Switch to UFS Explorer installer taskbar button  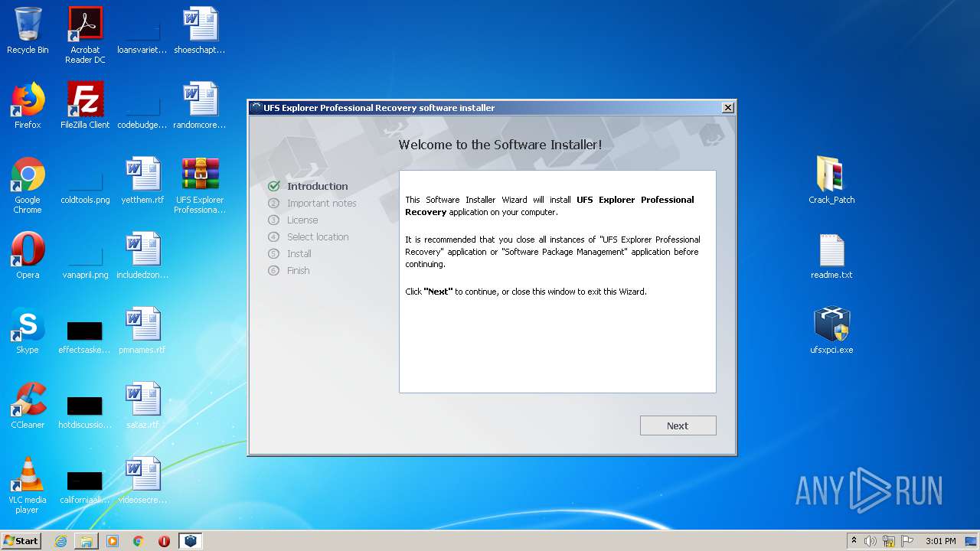[190, 541]
